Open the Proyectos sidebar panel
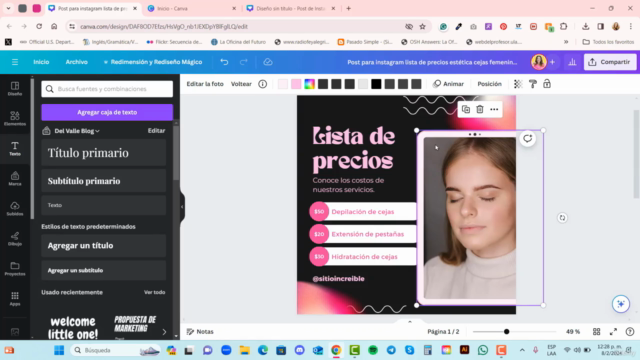This screenshot has height=360, width=640. [x=15, y=269]
